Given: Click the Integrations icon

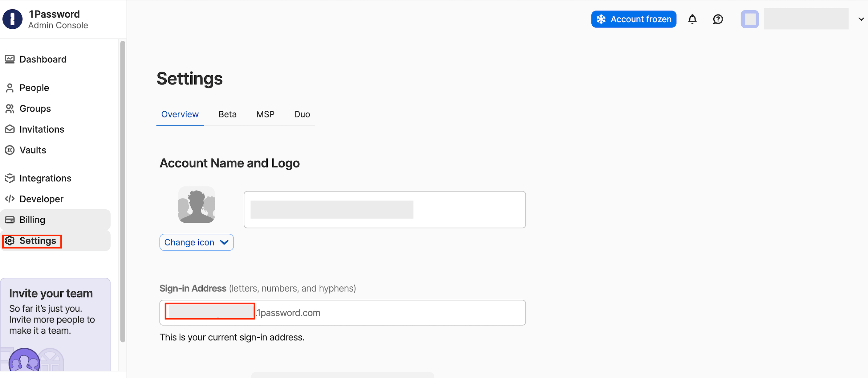Looking at the screenshot, I should click(10, 178).
